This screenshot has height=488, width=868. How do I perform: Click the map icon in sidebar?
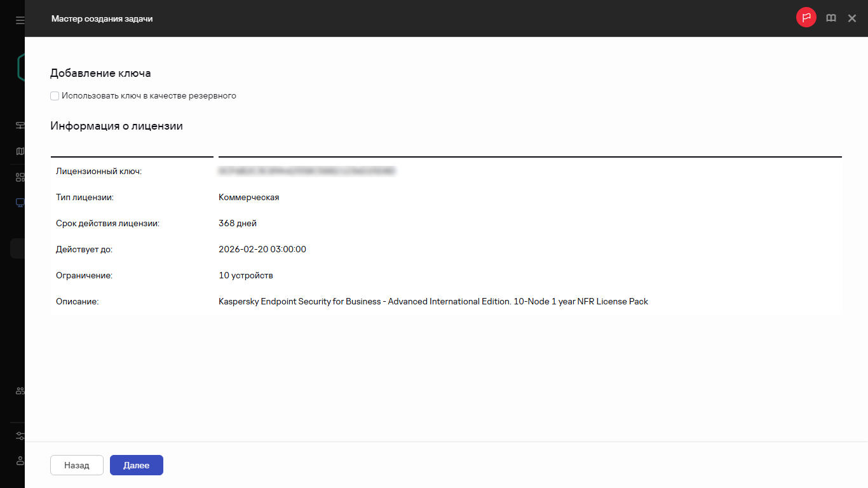[20, 151]
